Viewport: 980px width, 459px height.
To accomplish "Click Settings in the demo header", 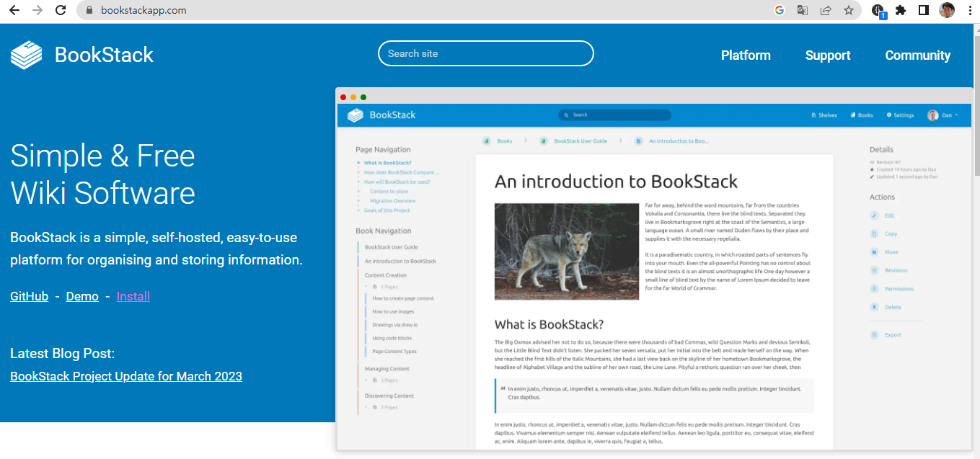I will [x=900, y=115].
